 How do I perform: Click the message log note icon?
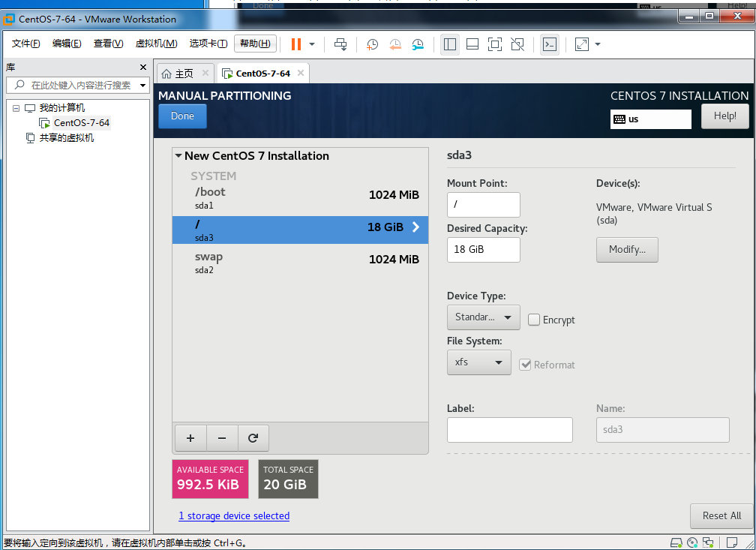(732, 542)
